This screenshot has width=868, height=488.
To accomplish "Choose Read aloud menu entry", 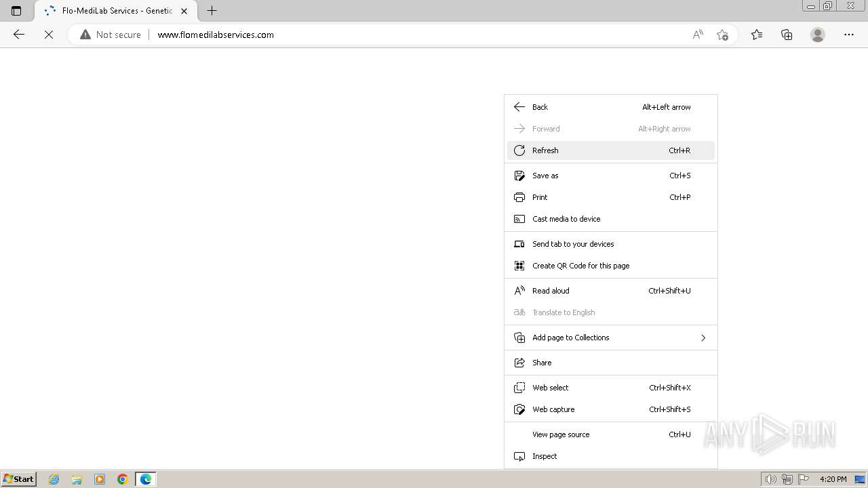I will (x=611, y=291).
